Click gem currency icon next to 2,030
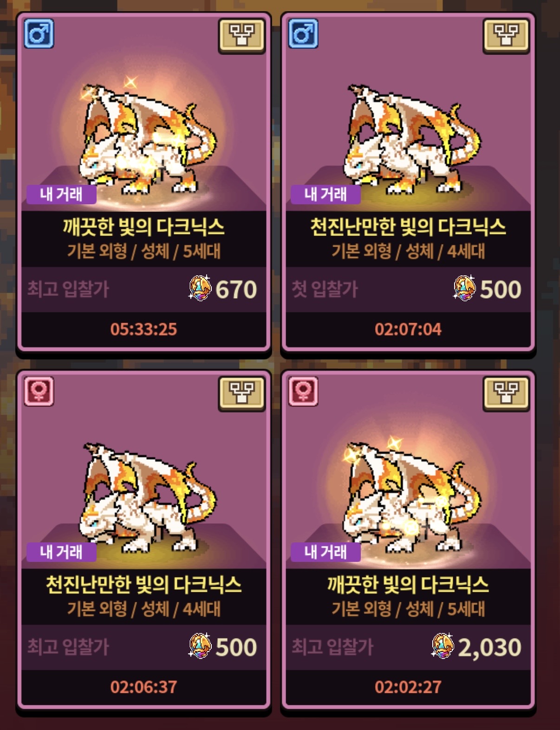 [443, 646]
